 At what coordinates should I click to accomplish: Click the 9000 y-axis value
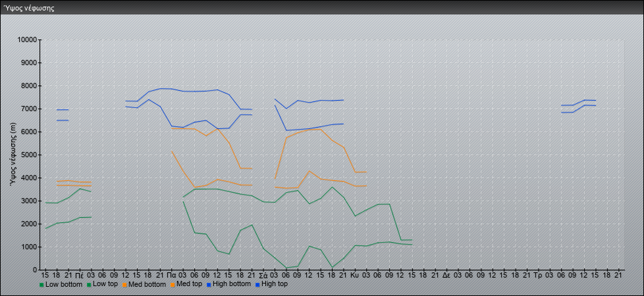click(x=29, y=62)
